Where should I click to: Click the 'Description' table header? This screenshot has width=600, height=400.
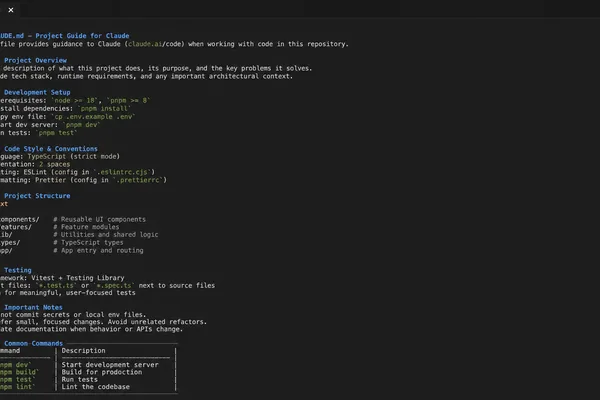point(83,351)
